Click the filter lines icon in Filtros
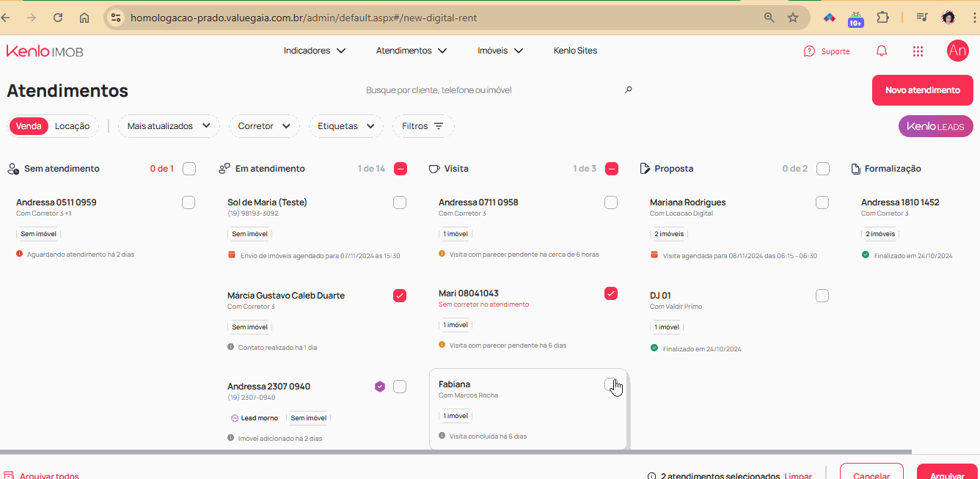980x479 pixels. [439, 126]
